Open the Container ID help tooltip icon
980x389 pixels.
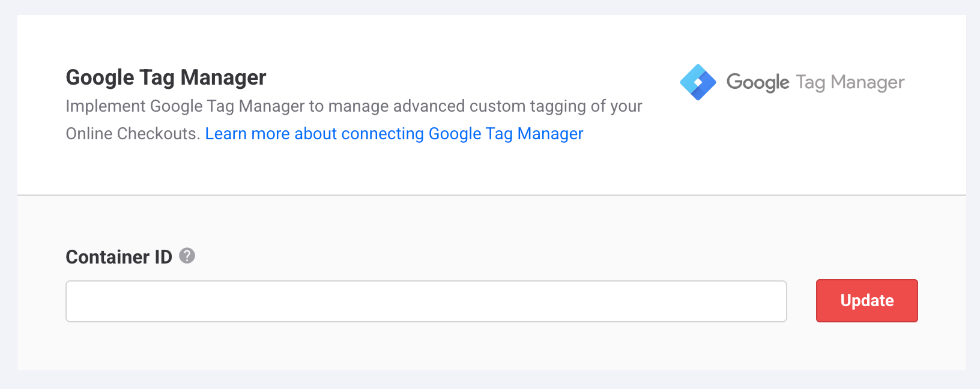point(187,256)
